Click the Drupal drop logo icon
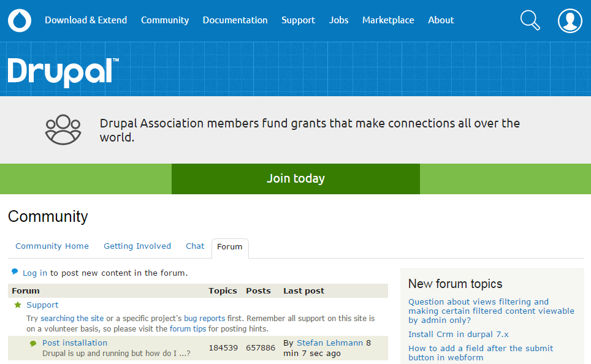The width and height of the screenshot is (591, 364). point(20,20)
